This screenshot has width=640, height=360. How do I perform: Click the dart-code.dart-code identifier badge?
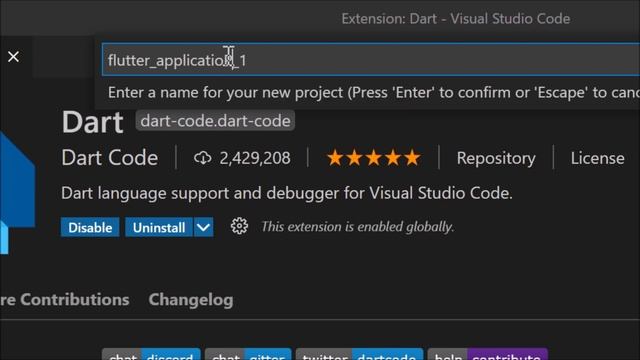tap(215, 121)
